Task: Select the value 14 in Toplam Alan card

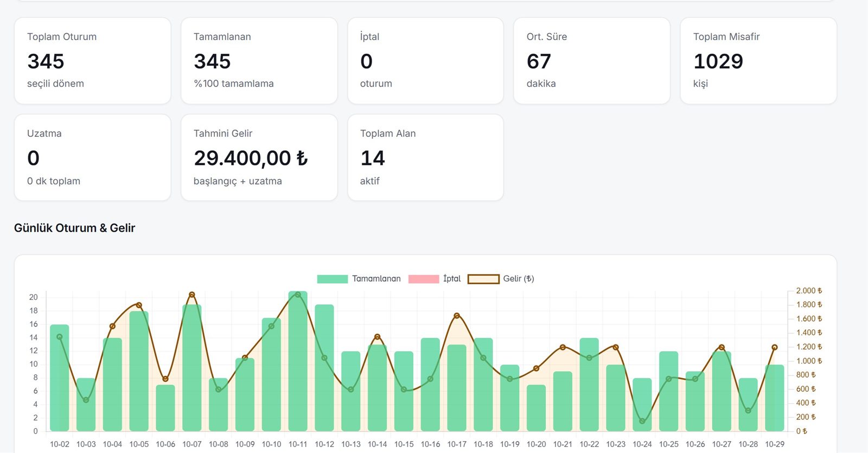Action: tap(373, 158)
